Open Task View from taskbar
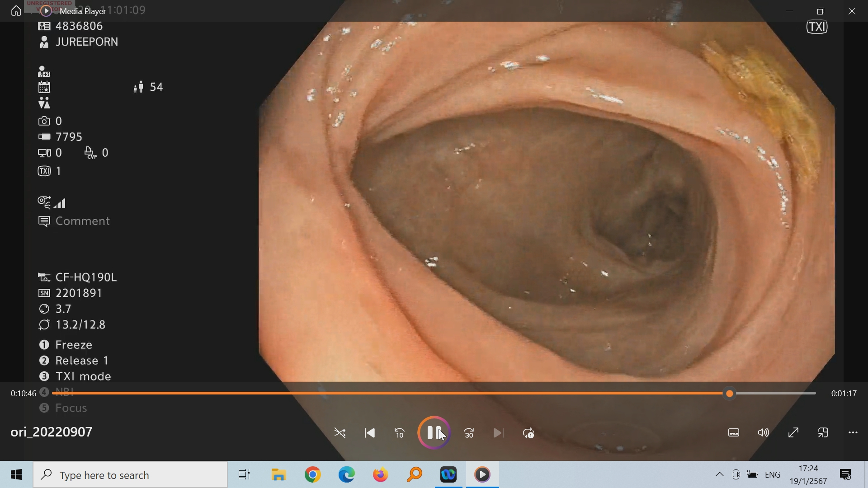 click(244, 475)
